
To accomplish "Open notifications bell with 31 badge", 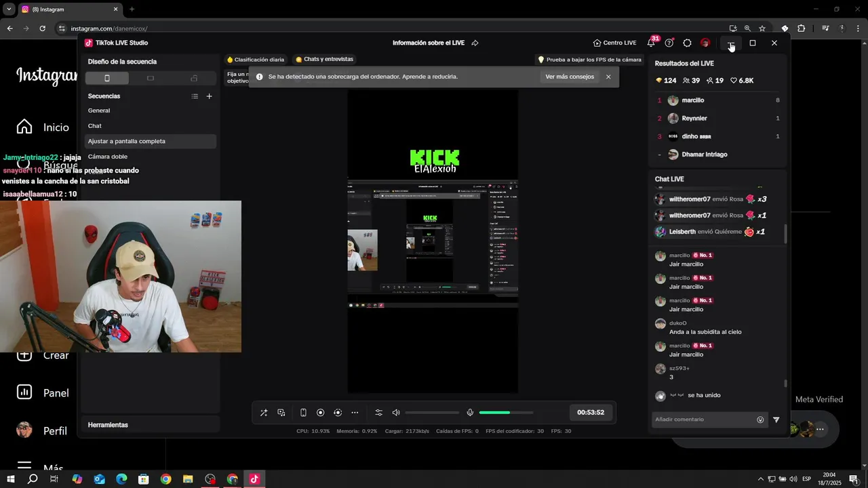I will (651, 43).
